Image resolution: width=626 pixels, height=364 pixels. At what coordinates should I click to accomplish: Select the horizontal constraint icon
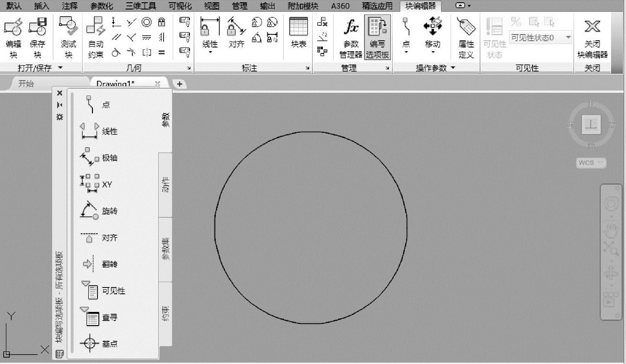tap(146, 37)
